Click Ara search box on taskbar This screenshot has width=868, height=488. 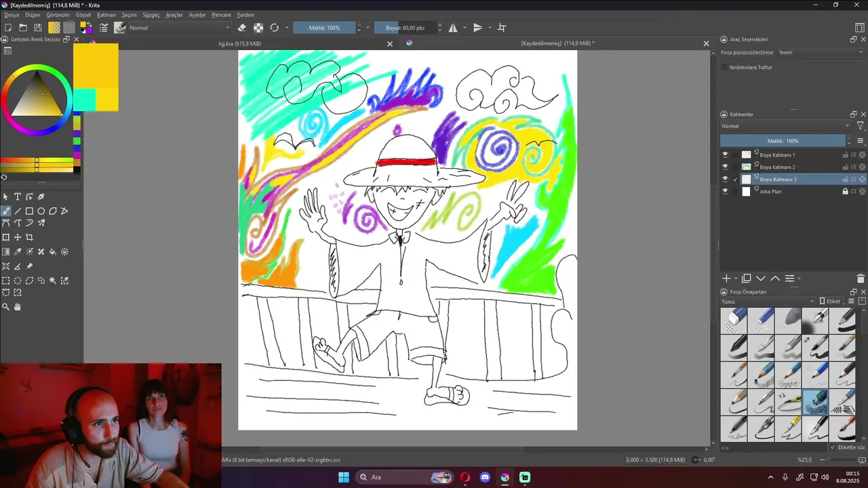click(x=405, y=477)
